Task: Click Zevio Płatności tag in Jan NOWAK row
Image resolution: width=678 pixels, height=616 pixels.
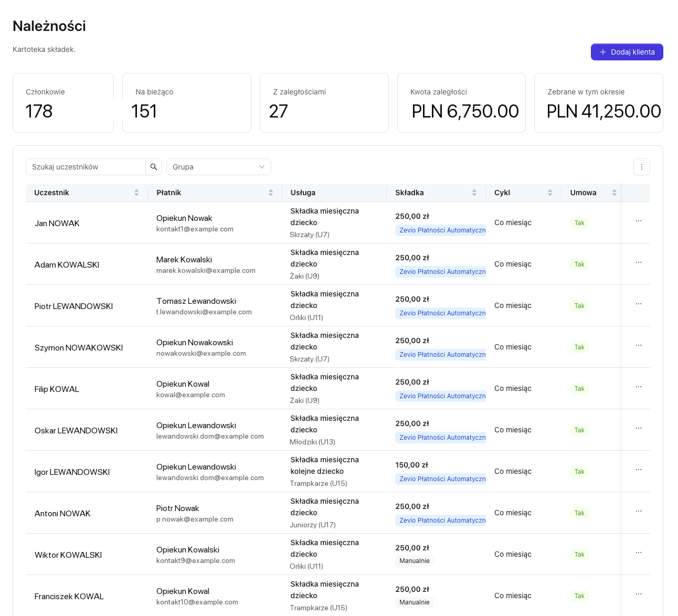Action: [x=441, y=230]
